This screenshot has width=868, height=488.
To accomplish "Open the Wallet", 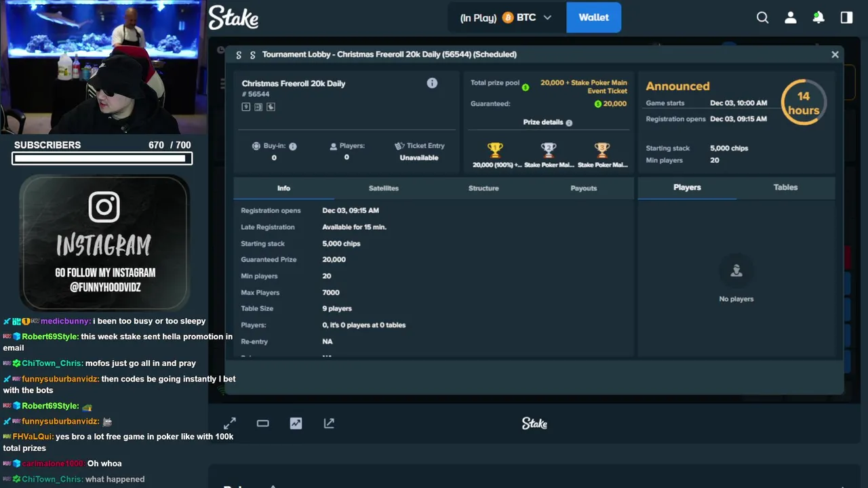I will pyautogui.click(x=593, y=18).
